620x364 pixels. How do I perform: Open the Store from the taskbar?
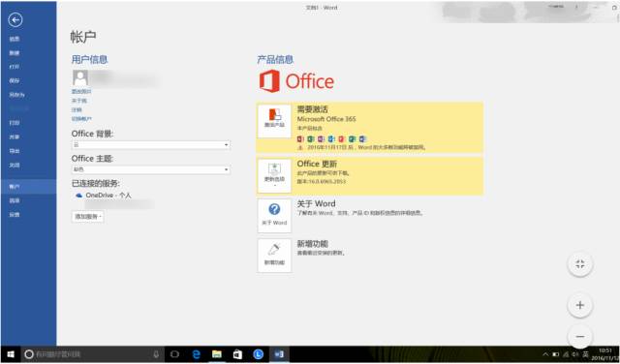point(237,354)
